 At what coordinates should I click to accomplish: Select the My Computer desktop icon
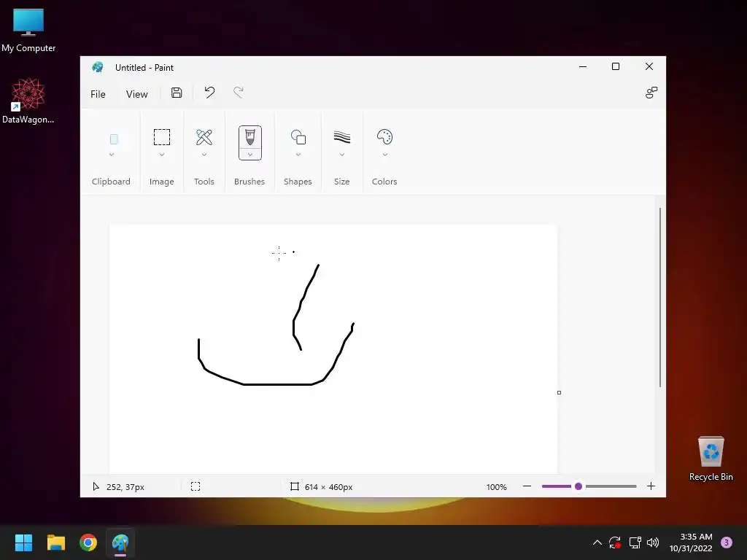28,30
